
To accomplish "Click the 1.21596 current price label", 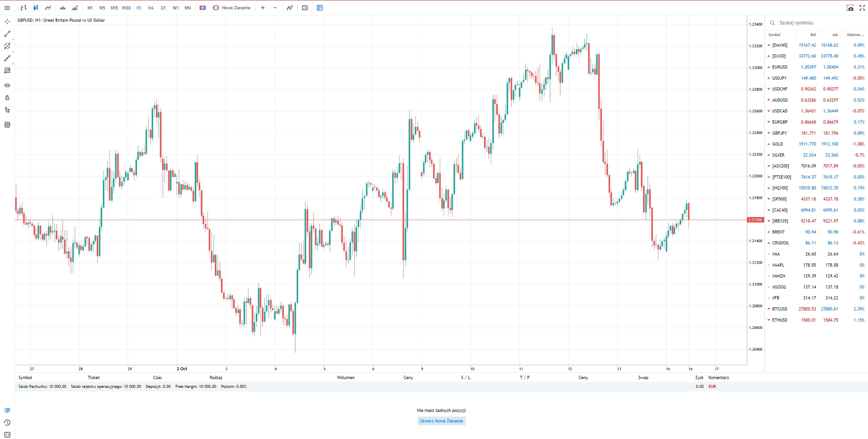I will tap(755, 220).
